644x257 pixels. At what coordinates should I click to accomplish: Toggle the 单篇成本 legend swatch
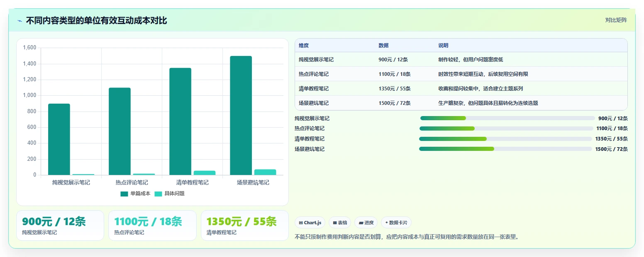pos(124,194)
